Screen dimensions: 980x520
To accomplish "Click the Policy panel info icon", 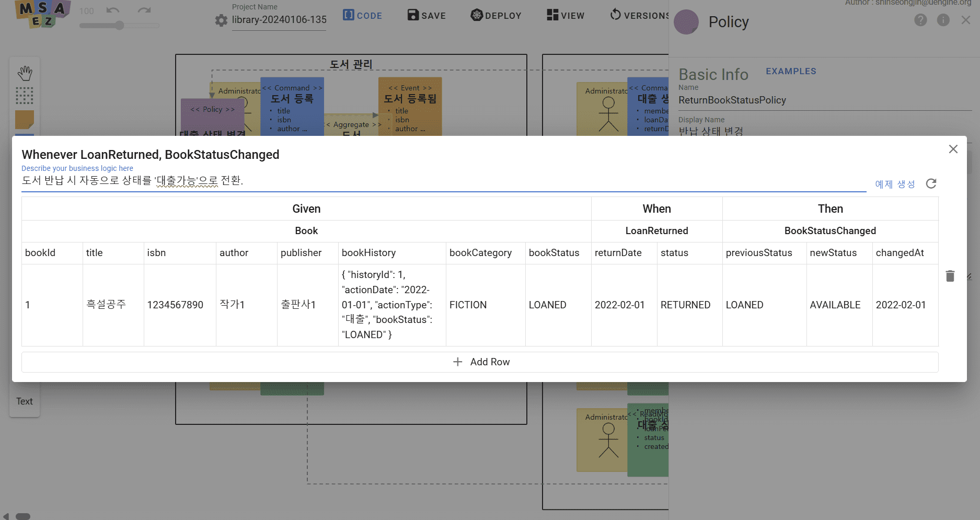I will (943, 20).
